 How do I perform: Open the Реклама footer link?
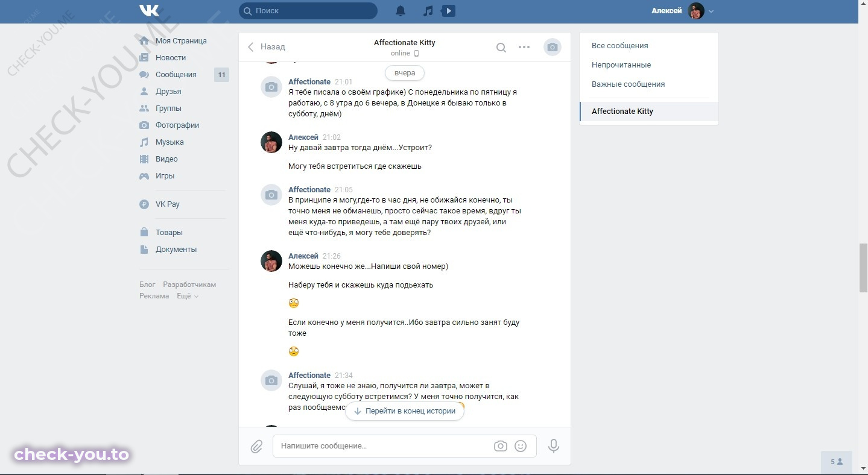[x=154, y=296]
